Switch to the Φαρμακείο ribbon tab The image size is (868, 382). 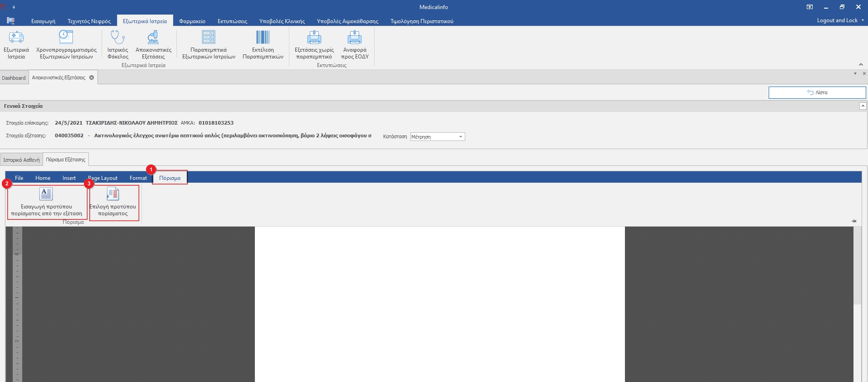(x=192, y=21)
